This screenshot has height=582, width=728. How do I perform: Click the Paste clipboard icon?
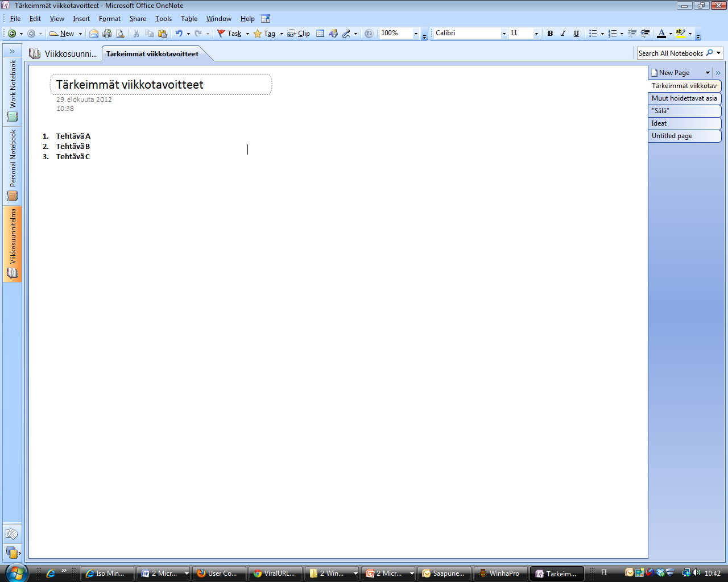tap(163, 34)
